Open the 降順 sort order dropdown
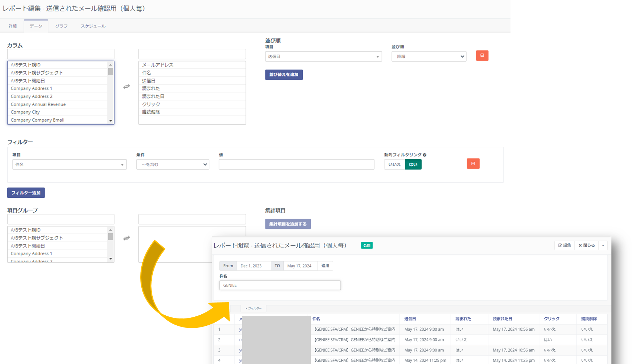 (x=429, y=57)
